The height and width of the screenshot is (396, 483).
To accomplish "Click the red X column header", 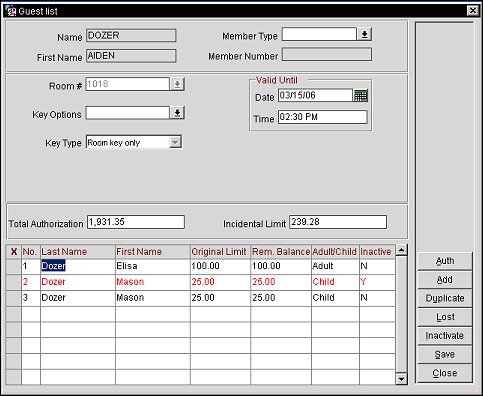I will pyautogui.click(x=14, y=252).
